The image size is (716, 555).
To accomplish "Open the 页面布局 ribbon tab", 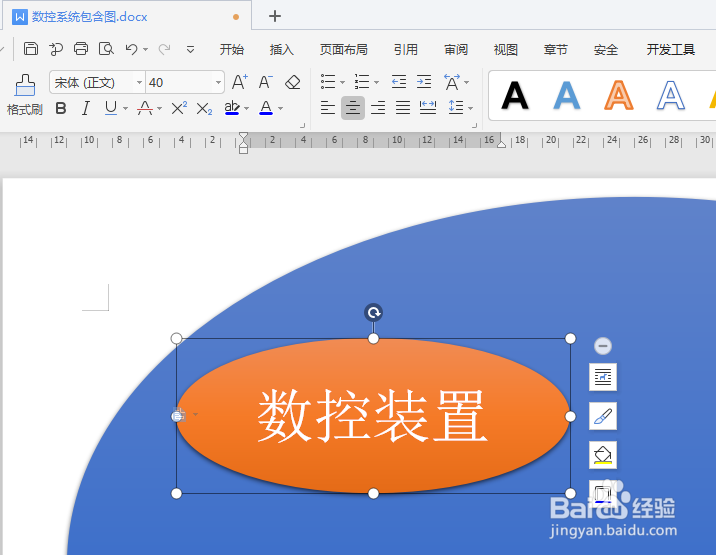I will pyautogui.click(x=344, y=49).
